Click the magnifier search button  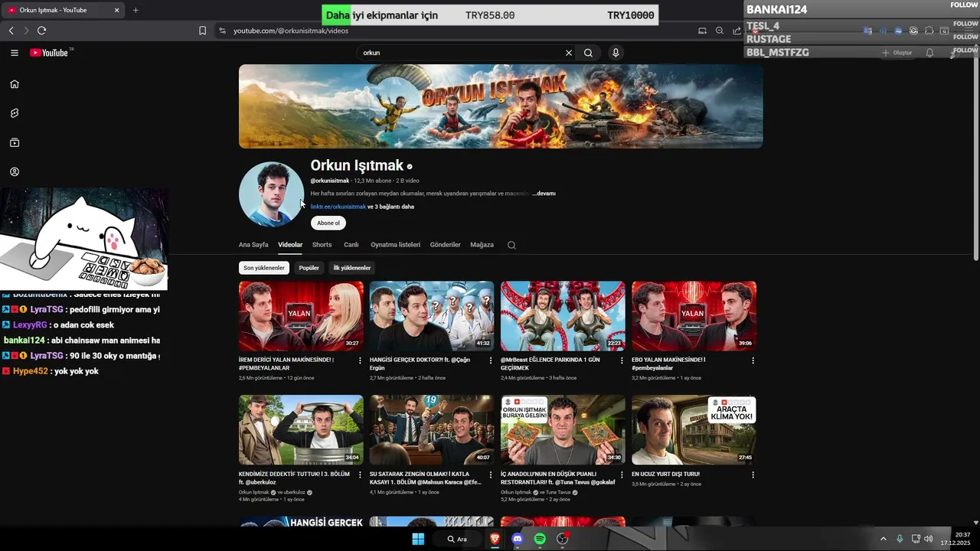click(x=588, y=53)
